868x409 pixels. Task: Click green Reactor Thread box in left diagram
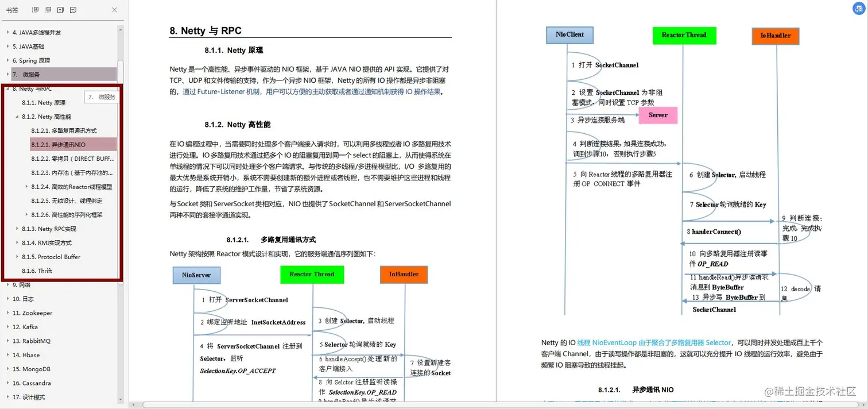point(312,275)
